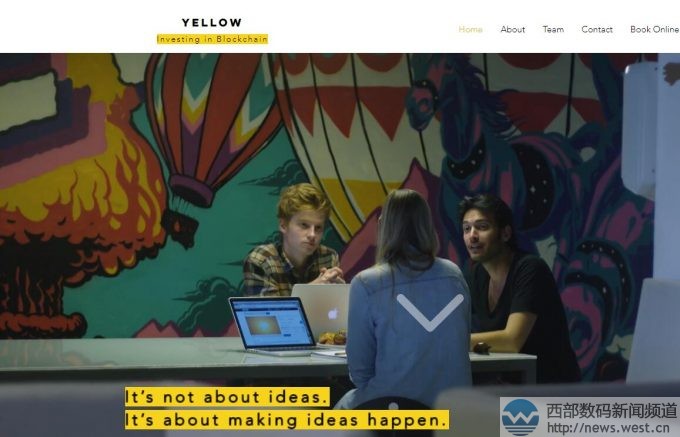Open the Home menu item
The height and width of the screenshot is (437, 680).
[x=471, y=29]
